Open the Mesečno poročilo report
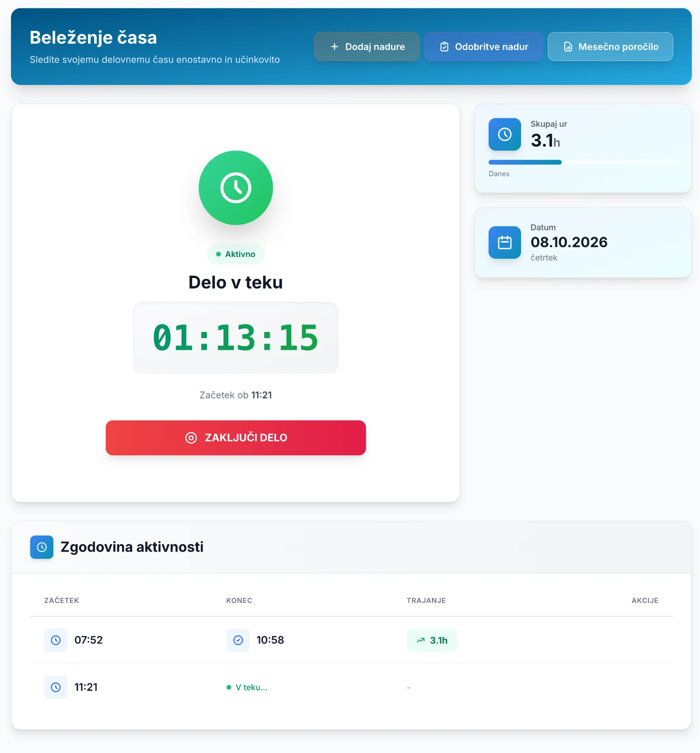 pyautogui.click(x=610, y=46)
